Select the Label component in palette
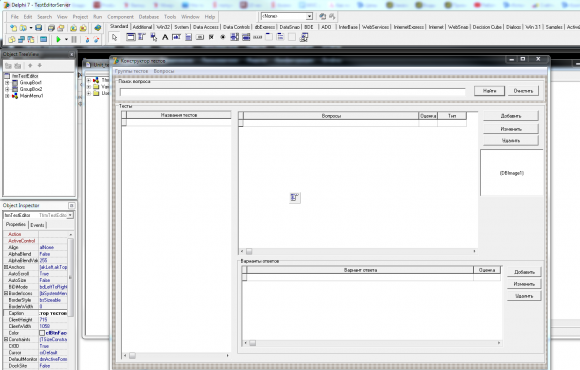Image resolution: width=580 pixels, height=370 pixels. (165, 37)
